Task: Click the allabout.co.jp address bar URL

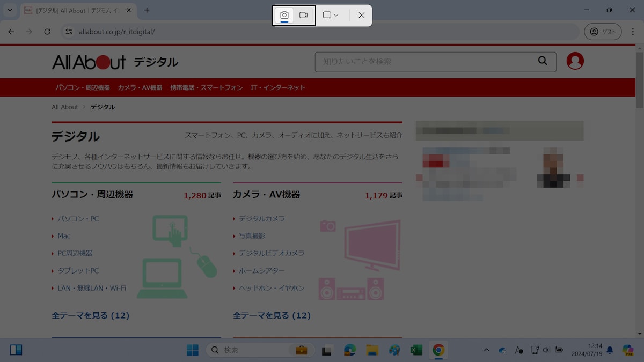Action: 117,32
